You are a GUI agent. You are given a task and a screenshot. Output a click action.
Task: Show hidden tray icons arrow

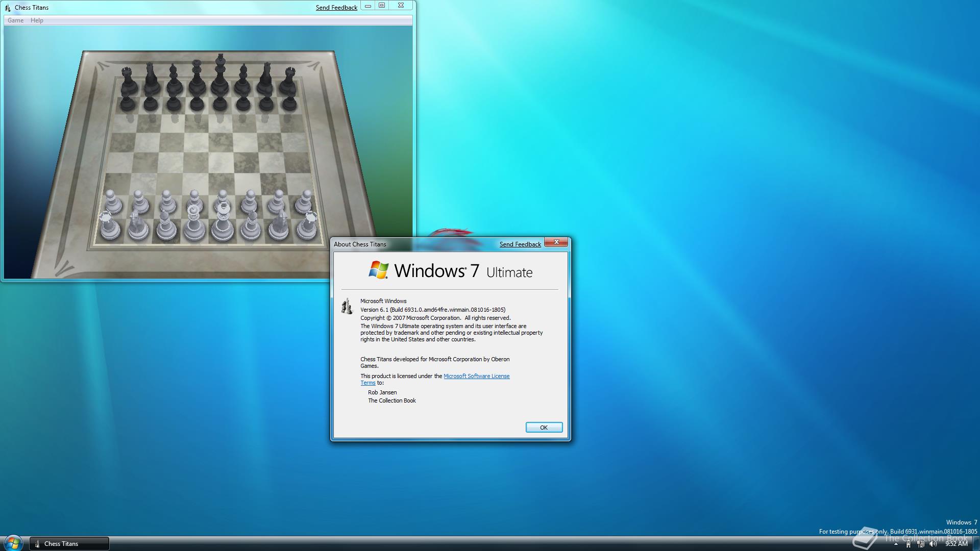(x=896, y=544)
